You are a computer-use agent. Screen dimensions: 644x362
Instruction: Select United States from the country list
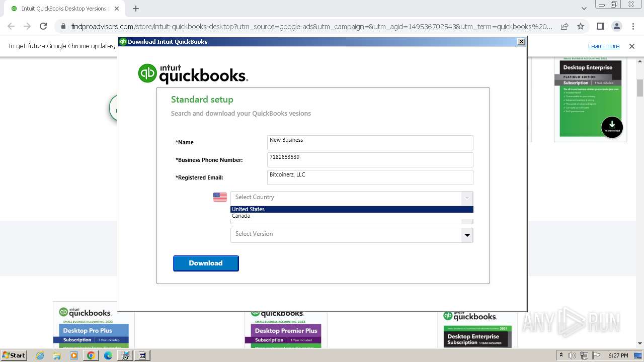point(352,209)
